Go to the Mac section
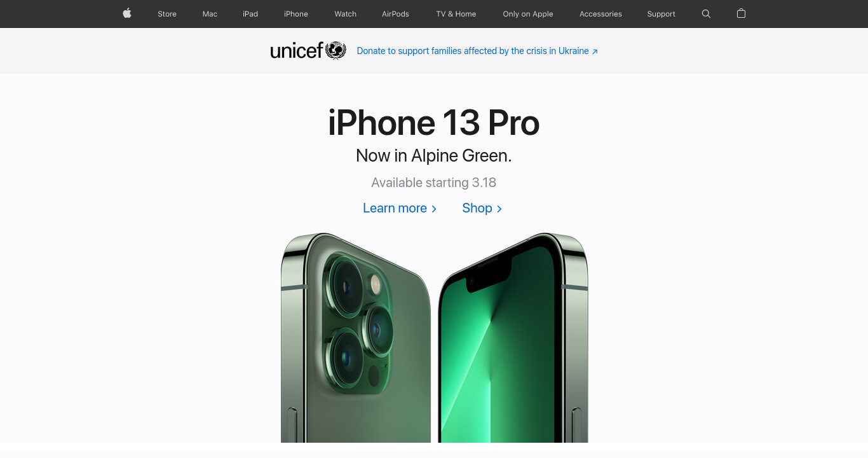Viewport: 868px width, 458px height. 210,14
